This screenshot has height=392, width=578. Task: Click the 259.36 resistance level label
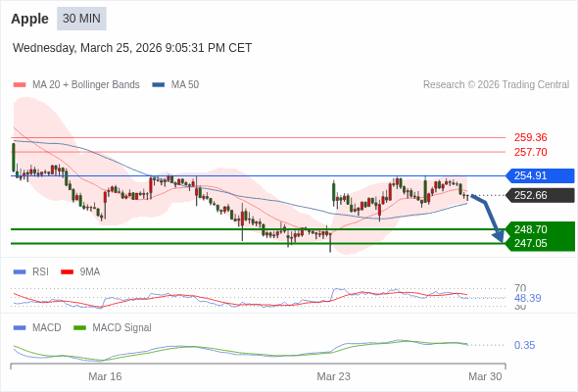point(530,137)
